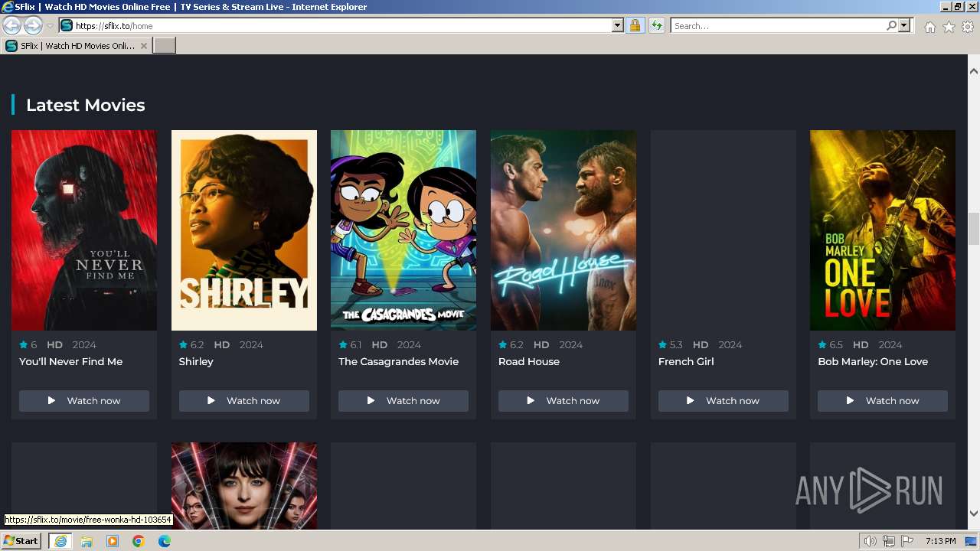Open the Road House poster
Viewport: 980px width, 551px height.
563,230
